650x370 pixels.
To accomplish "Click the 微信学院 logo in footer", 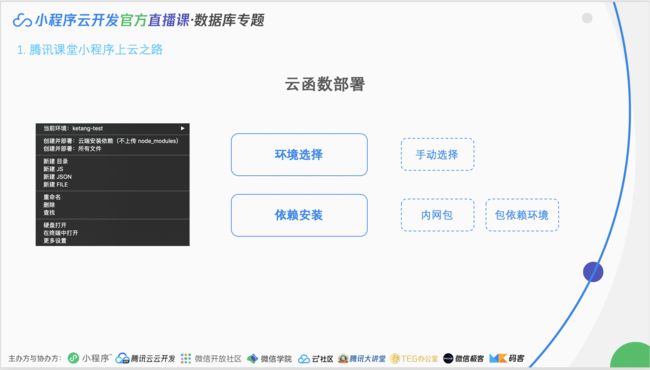I will (x=252, y=358).
